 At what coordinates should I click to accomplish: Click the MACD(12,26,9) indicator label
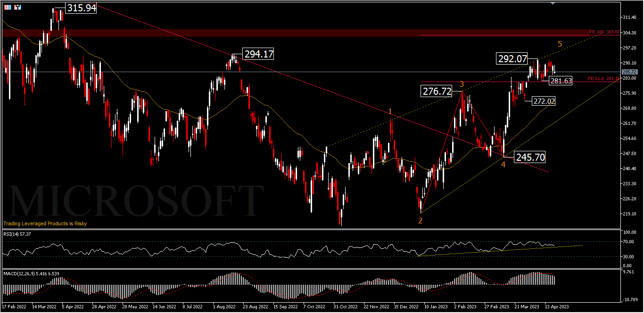pos(31,273)
